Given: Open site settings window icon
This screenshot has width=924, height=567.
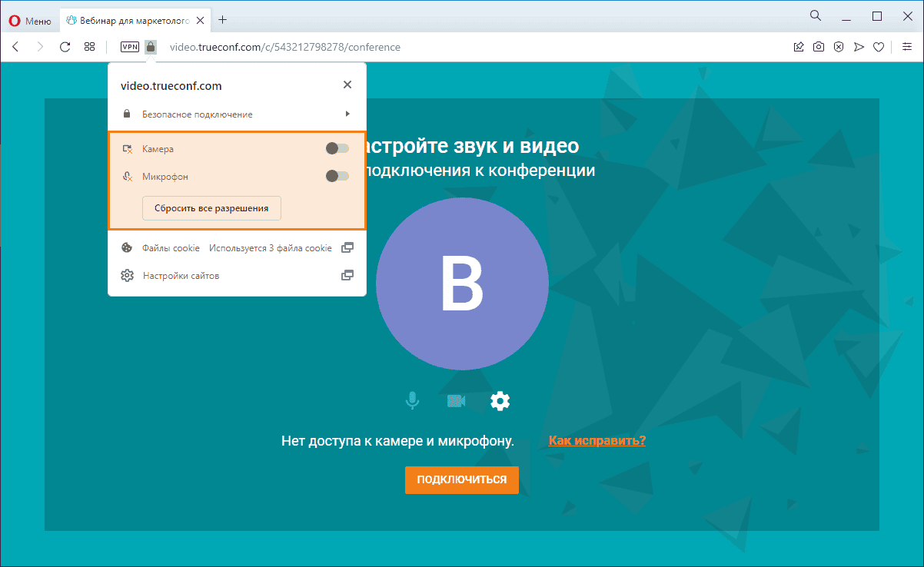Looking at the screenshot, I should [347, 275].
